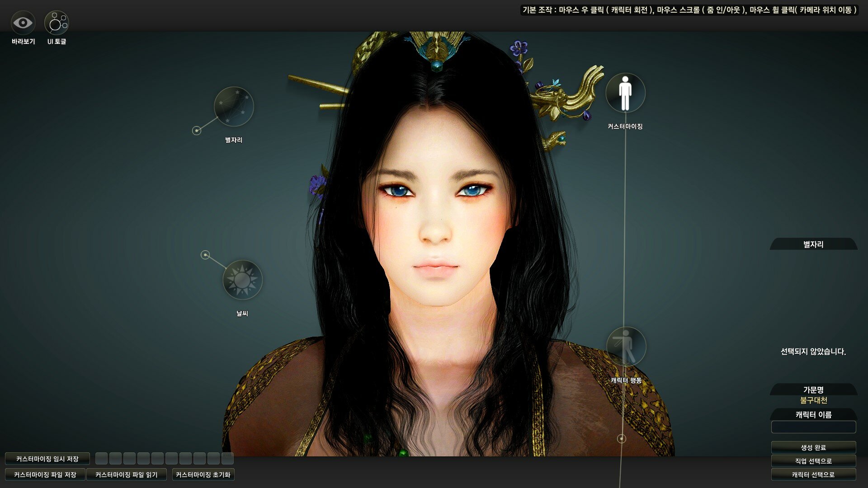This screenshot has height=488, width=868.
Task: Click 캐릭터 선택으로 button
Action: [x=813, y=474]
